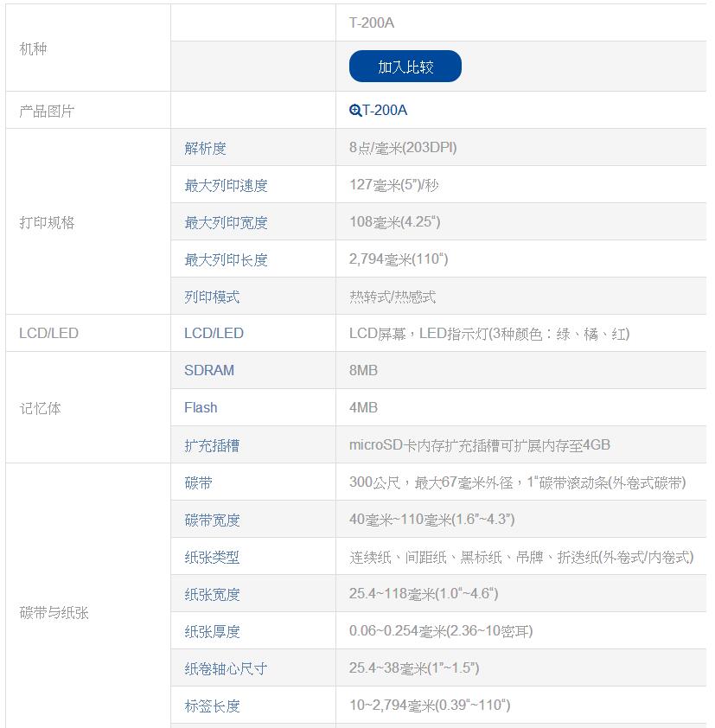
Task: Click the magnifier icon beside T-200A
Action: click(354, 110)
